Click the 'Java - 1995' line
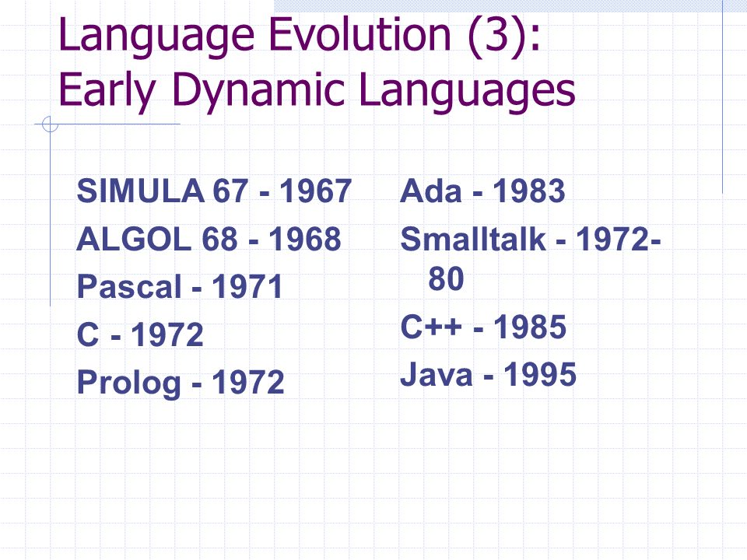Viewport: 747px width, 560px height. pyautogui.click(x=489, y=374)
